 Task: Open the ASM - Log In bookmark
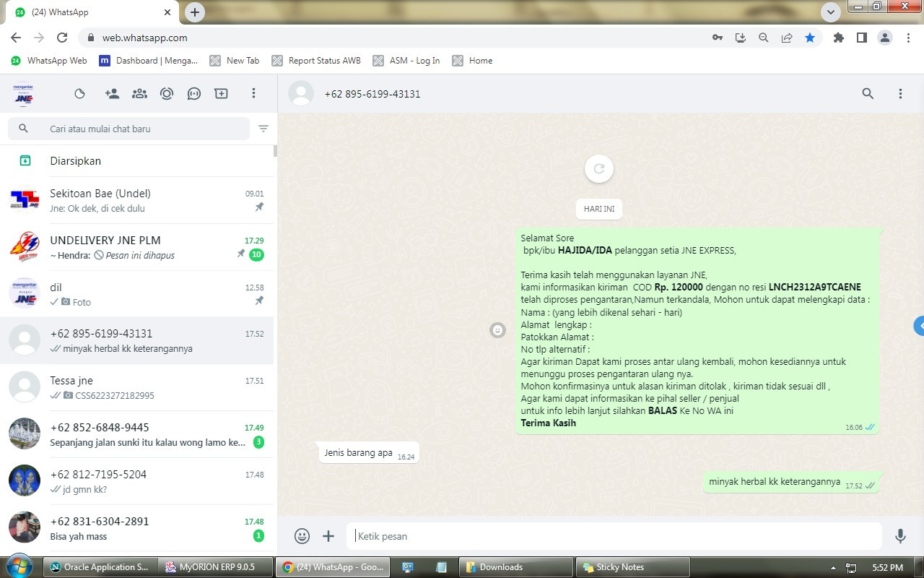pyautogui.click(x=406, y=61)
